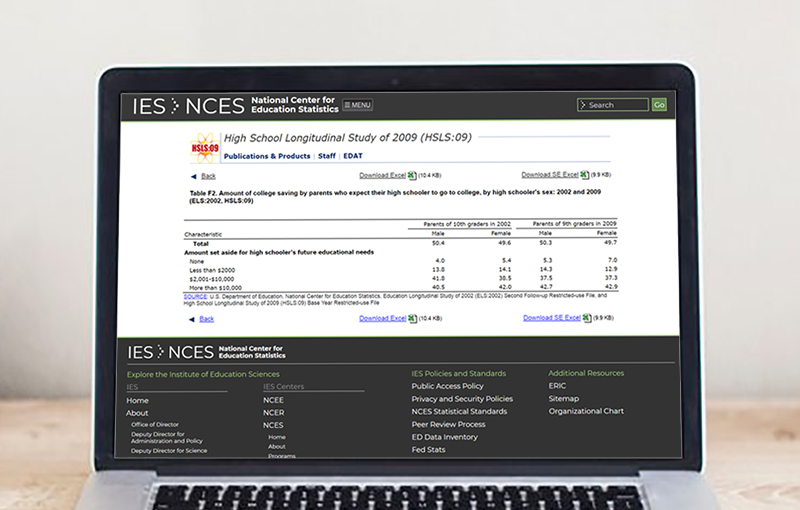800x510 pixels.
Task: Open footer About link under IES
Action: point(137,413)
